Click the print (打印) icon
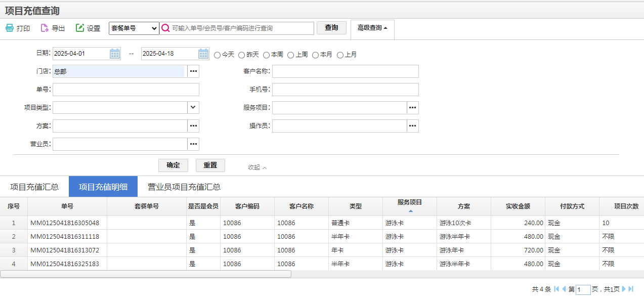Screen dimensions: 644x300 (x=10, y=28)
